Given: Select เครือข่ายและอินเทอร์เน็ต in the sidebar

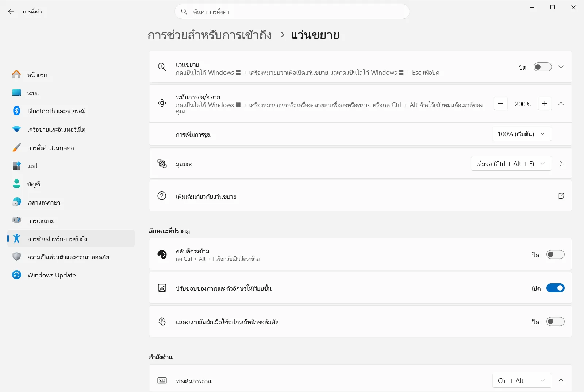Looking at the screenshot, I should [x=71, y=129].
